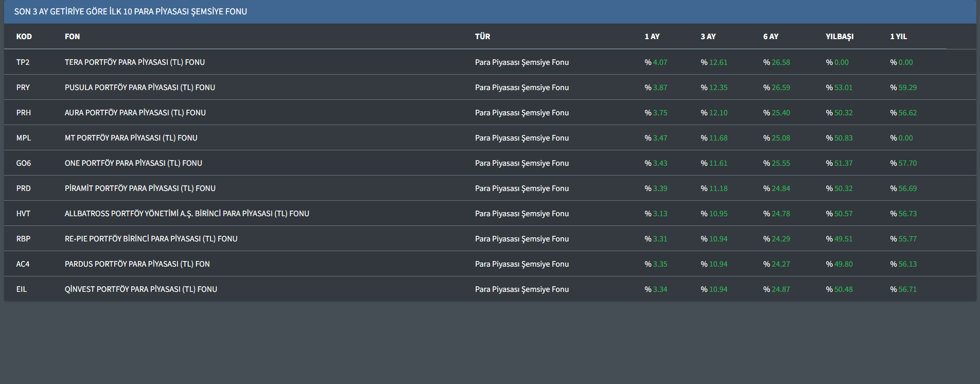Select ALLBATROSS PORTFÖY BİRİNCİ PARA PİYASASI fund
Viewport: 980px width, 384px height.
(187, 214)
